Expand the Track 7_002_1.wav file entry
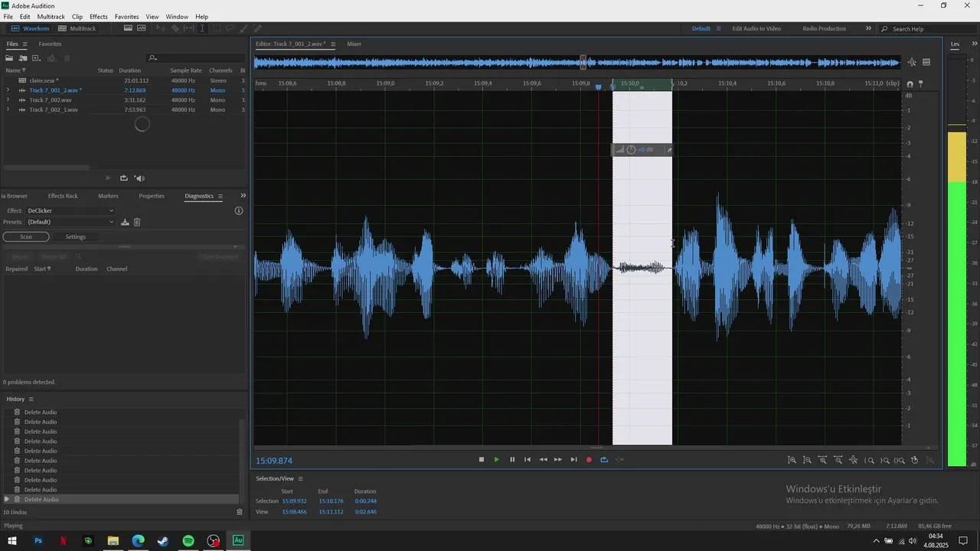The width and height of the screenshot is (980, 551). (x=8, y=109)
